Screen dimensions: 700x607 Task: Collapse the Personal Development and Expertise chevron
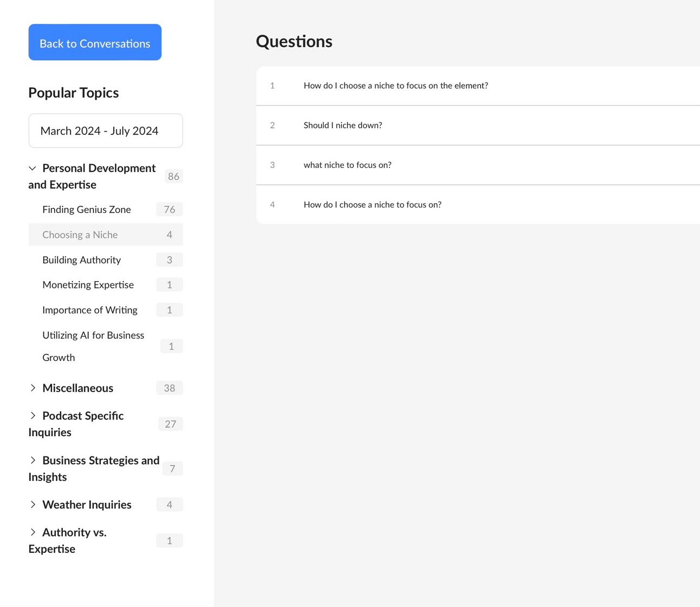(x=33, y=168)
